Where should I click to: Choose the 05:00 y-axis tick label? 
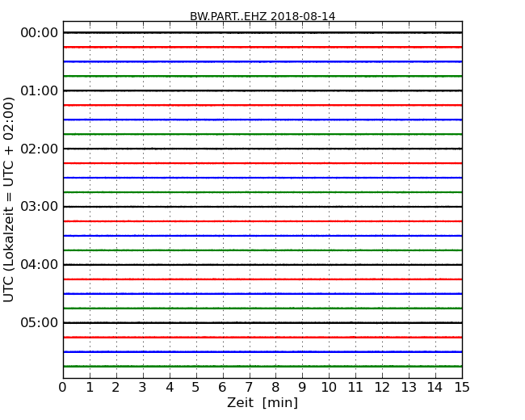[40, 323]
